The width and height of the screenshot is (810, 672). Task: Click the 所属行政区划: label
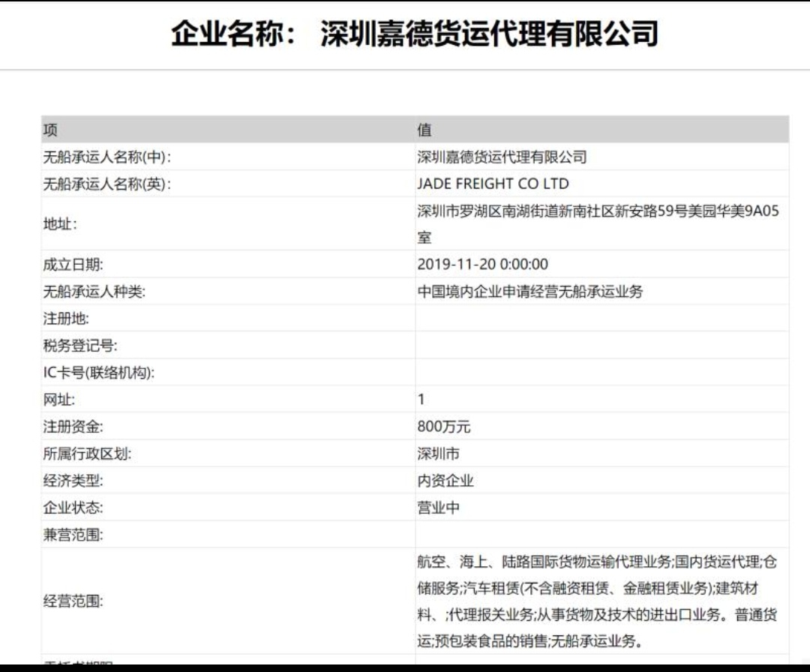[x=87, y=454]
